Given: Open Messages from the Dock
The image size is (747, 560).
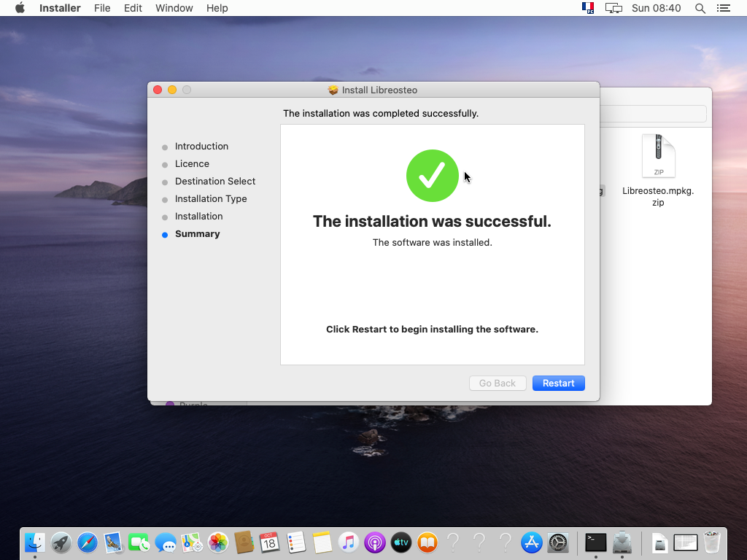Looking at the screenshot, I should (166, 542).
